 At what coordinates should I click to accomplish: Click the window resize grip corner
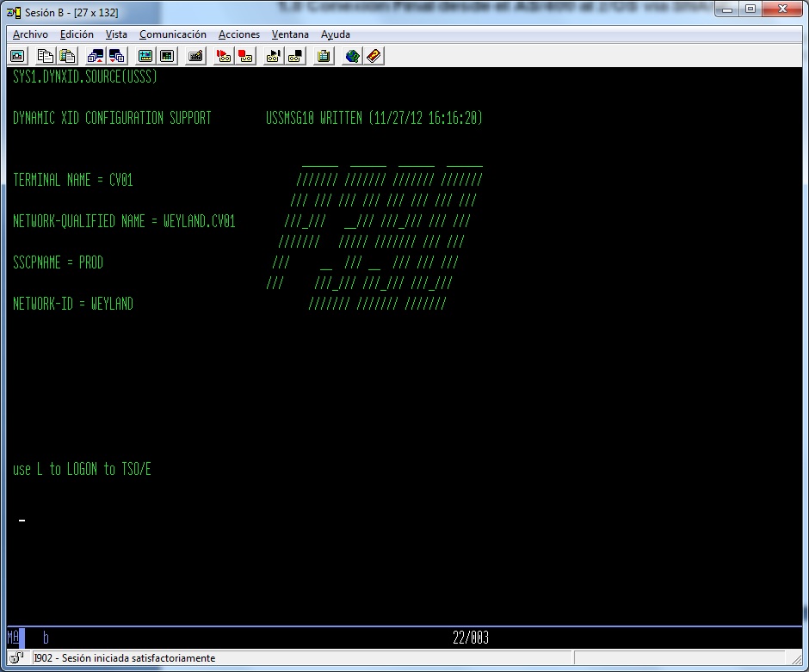click(796, 658)
